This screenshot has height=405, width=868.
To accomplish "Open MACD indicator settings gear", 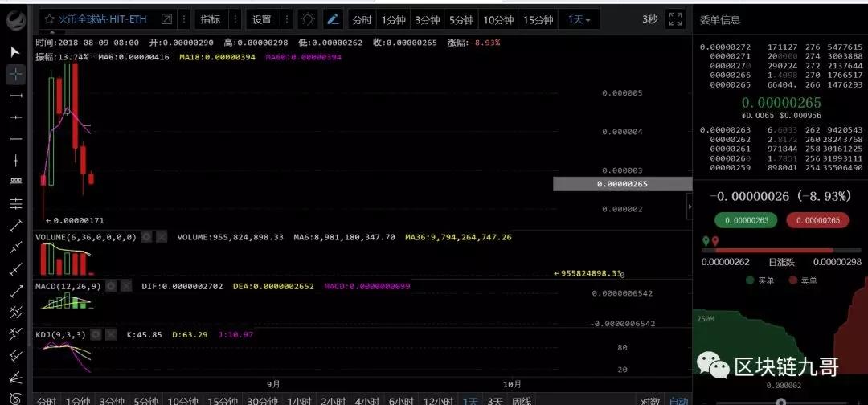I will point(111,286).
